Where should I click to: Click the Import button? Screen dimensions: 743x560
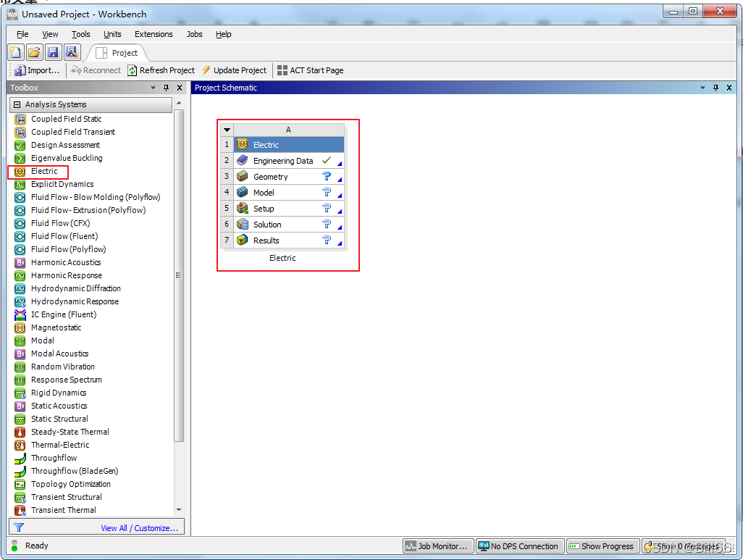[x=37, y=70]
